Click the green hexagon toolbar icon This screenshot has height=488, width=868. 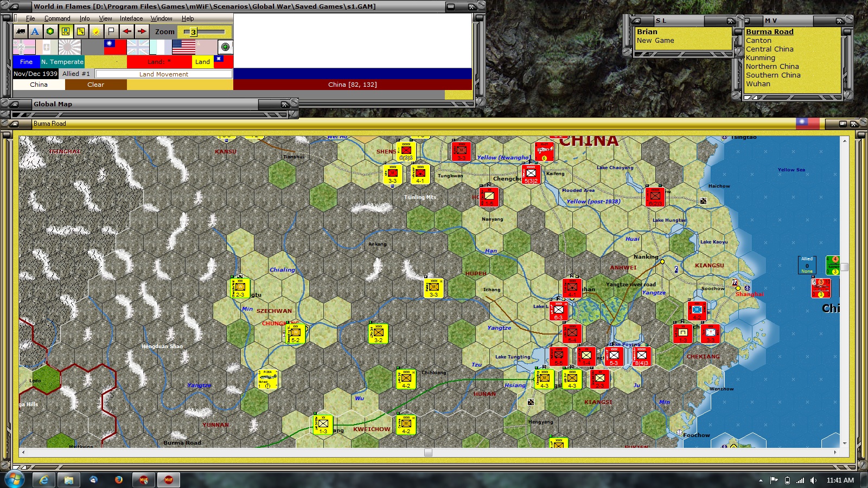(50, 31)
